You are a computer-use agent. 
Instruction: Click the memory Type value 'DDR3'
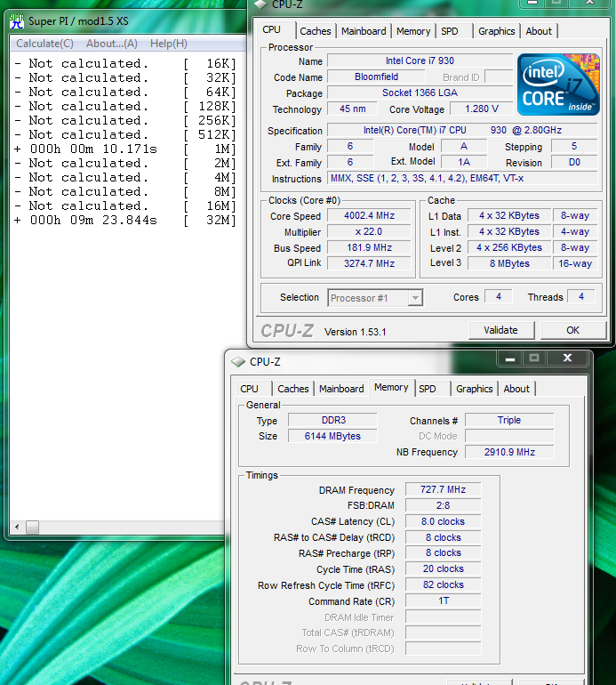[332, 420]
